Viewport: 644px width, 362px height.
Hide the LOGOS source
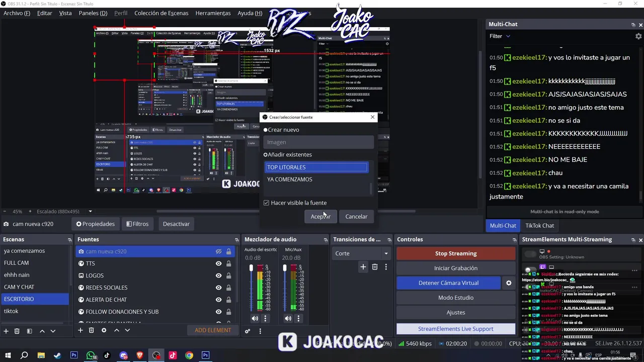218,276
